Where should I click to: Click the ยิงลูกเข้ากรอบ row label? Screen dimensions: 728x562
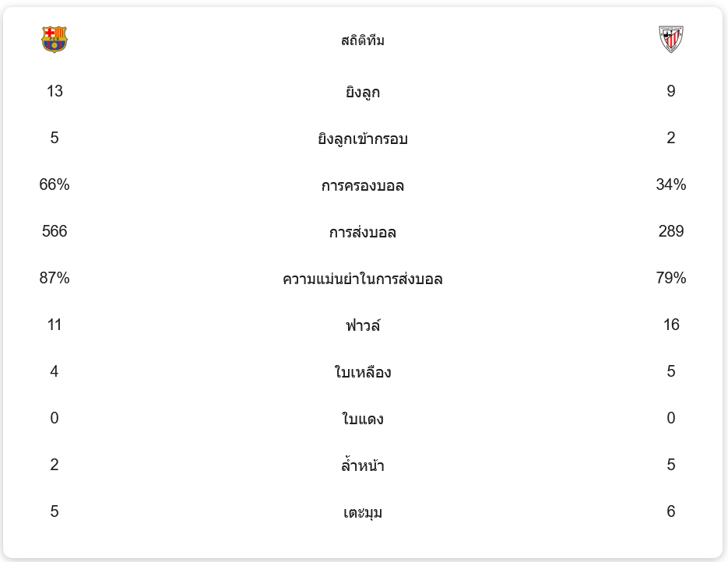pos(363,139)
